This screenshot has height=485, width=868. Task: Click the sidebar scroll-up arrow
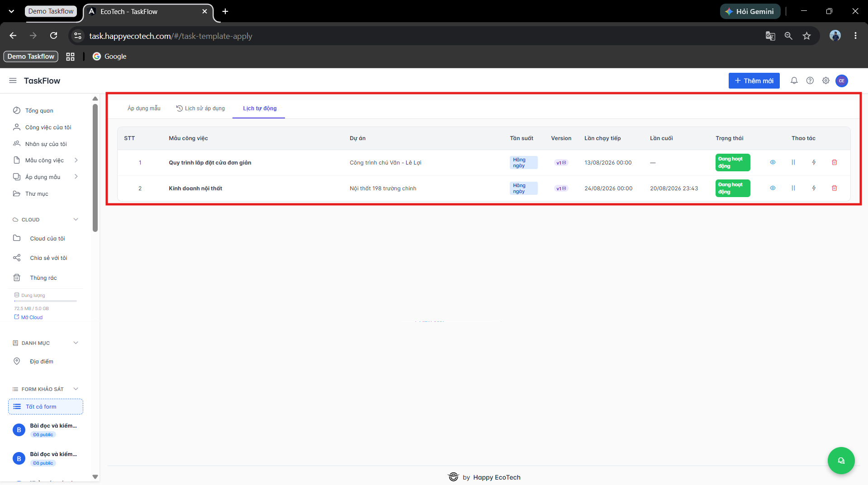point(95,99)
